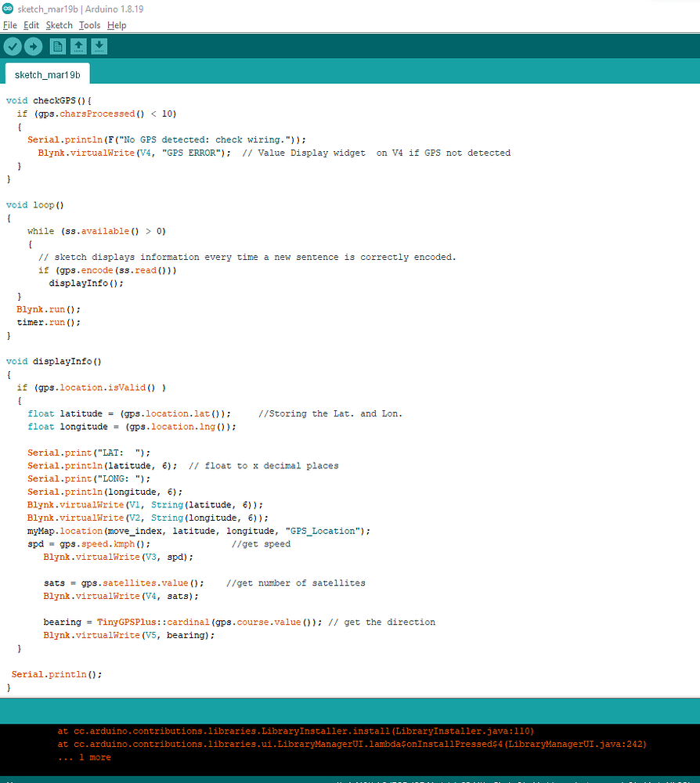
Task: Open the Help menu
Action: click(x=117, y=25)
